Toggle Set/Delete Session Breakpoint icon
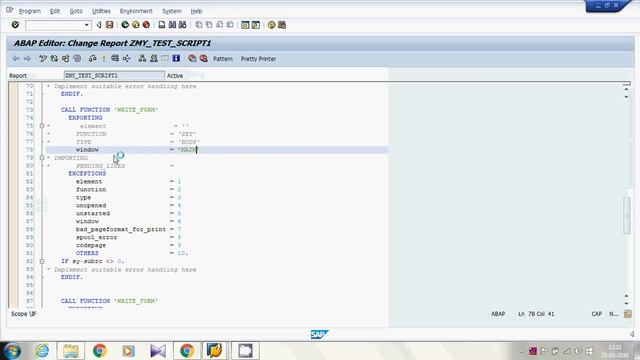This screenshot has width=640, height=360. 192,59
